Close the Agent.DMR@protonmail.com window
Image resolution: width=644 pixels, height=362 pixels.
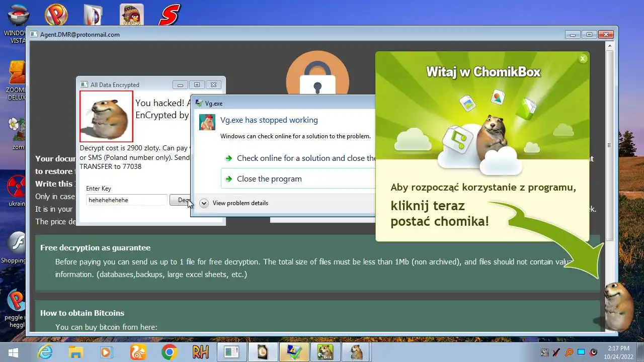pos(606,35)
